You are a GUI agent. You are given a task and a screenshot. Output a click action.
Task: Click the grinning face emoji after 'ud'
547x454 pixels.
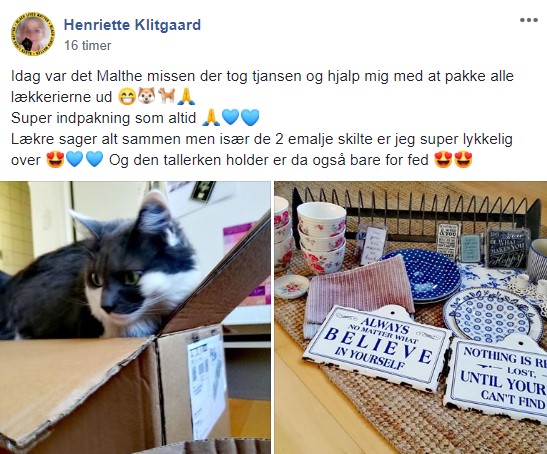127,97
